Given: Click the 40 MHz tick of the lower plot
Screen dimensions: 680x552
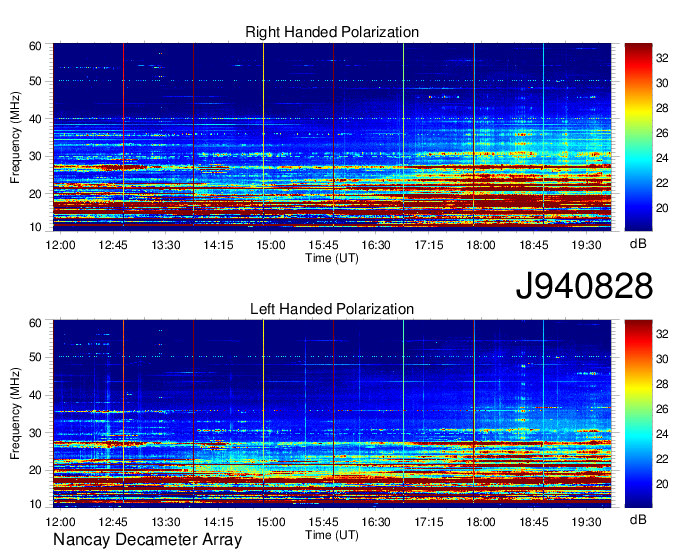Looking at the screenshot, I should click(35, 395).
